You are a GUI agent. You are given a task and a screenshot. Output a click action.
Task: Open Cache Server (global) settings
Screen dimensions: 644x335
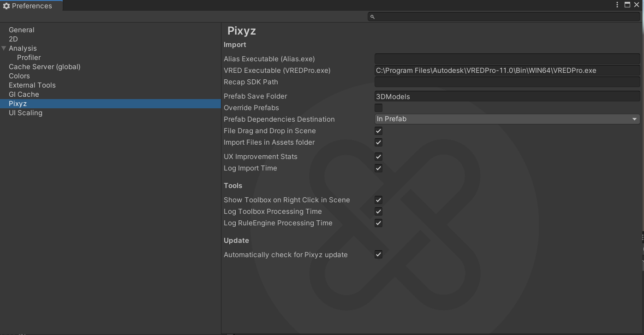[45, 67]
